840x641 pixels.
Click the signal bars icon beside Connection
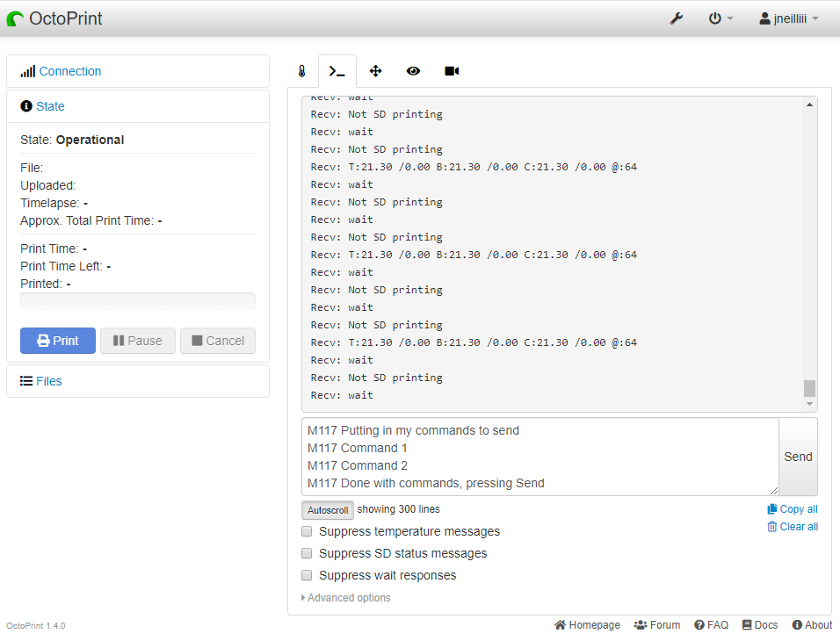(28, 71)
